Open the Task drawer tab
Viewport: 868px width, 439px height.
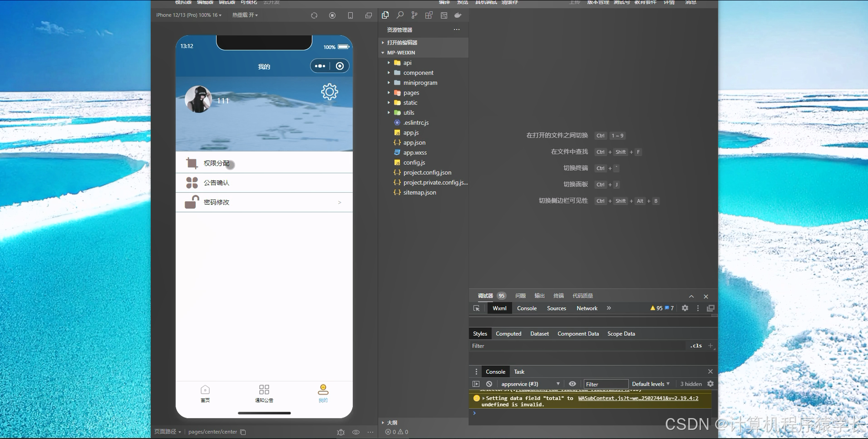click(519, 372)
